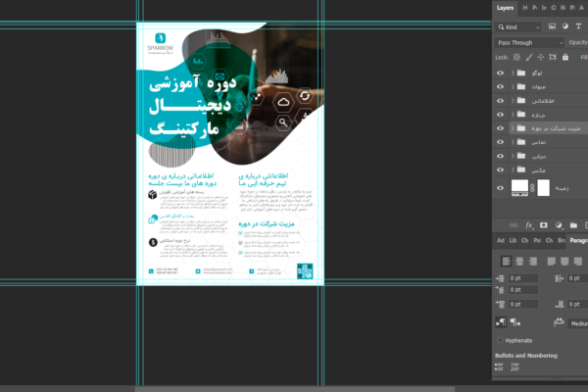
Task: Open the Kind filter dropdown
Action: click(x=518, y=27)
